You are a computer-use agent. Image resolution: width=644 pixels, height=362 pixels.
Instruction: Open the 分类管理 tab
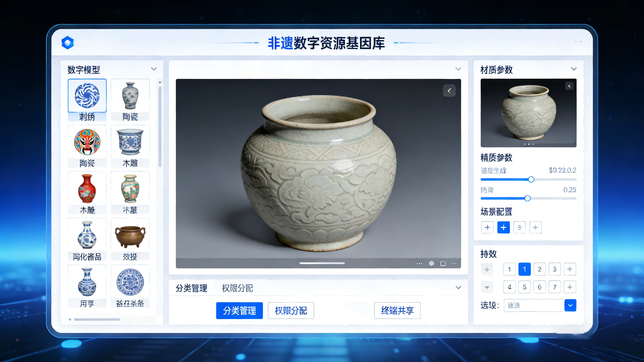[192, 288]
